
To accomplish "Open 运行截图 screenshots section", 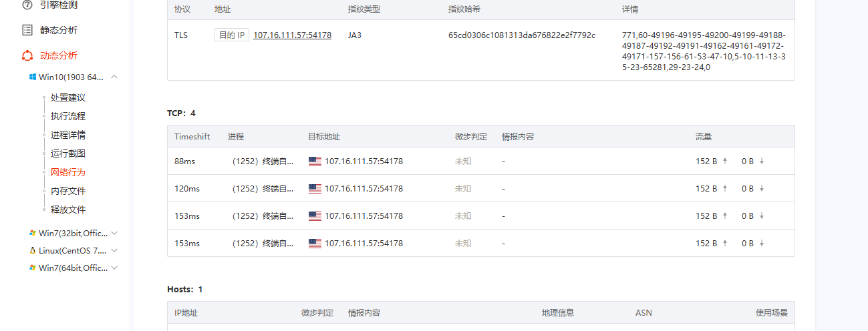I will pos(68,153).
